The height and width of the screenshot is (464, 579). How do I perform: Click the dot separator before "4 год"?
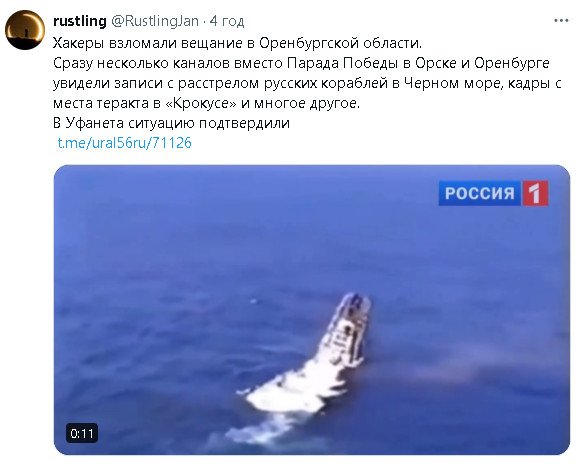coord(205,21)
